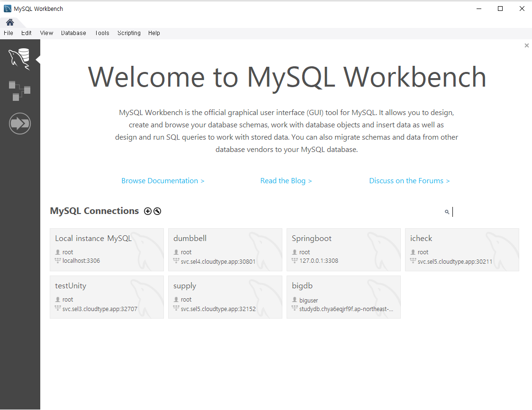
Task: Click the user icon in bigdb tile
Action: click(295, 300)
